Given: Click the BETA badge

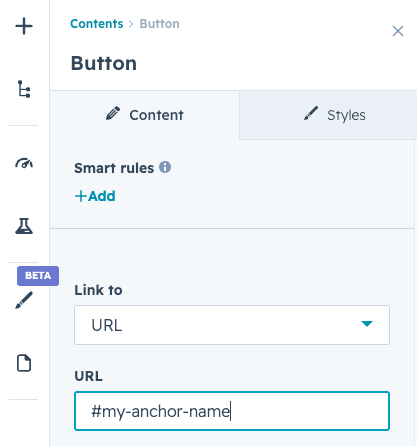Looking at the screenshot, I should tap(38, 276).
